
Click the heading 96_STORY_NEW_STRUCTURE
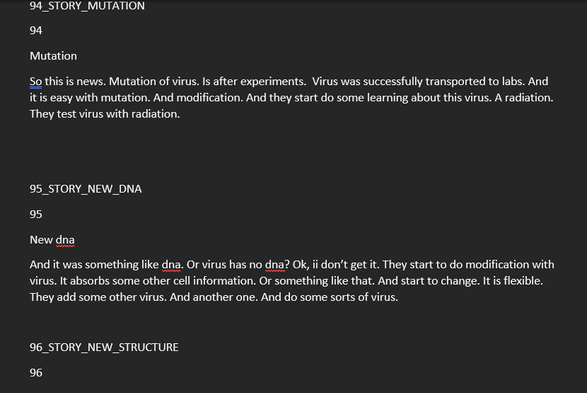[x=104, y=347]
